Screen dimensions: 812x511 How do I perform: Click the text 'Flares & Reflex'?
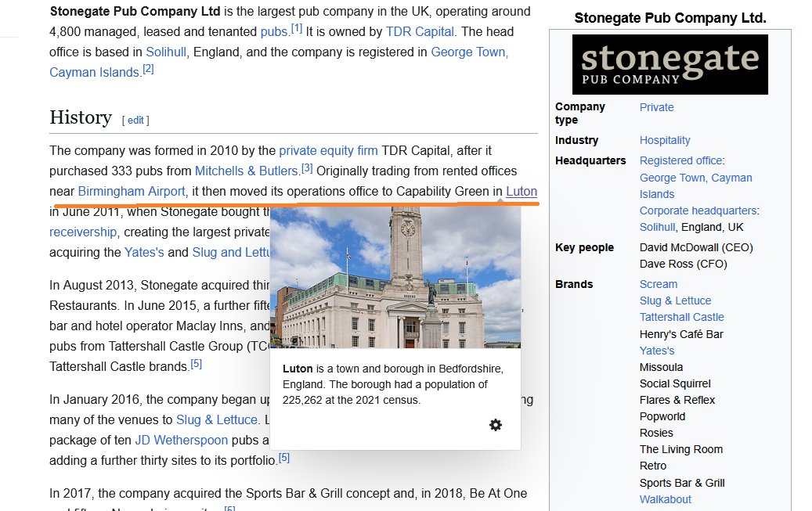click(x=677, y=400)
